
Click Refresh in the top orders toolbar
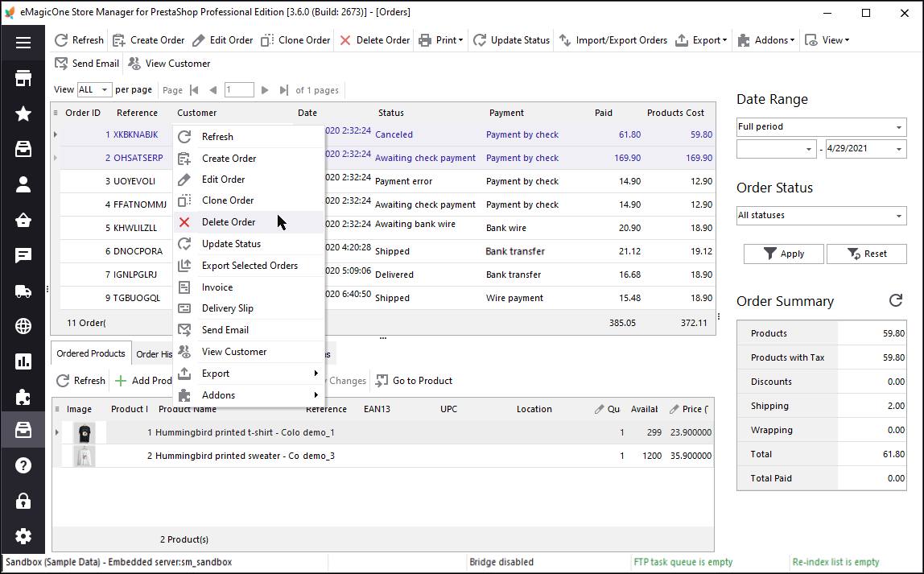pos(79,40)
